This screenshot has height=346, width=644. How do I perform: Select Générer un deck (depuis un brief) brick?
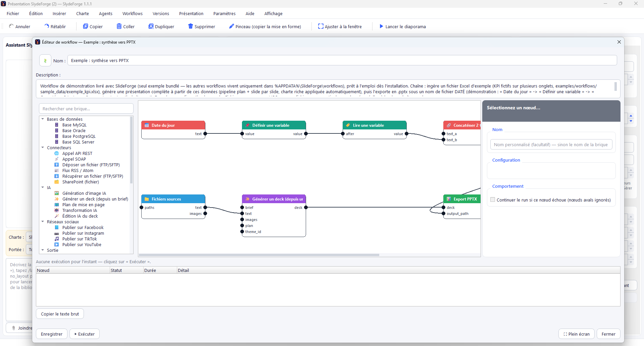[95, 199]
